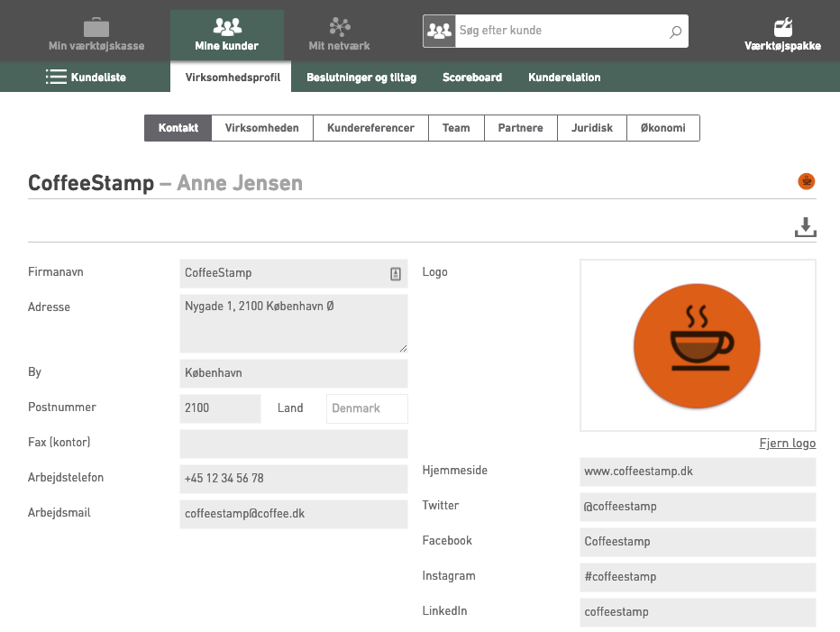
Task: Click the Logo label text
Action: click(x=435, y=272)
